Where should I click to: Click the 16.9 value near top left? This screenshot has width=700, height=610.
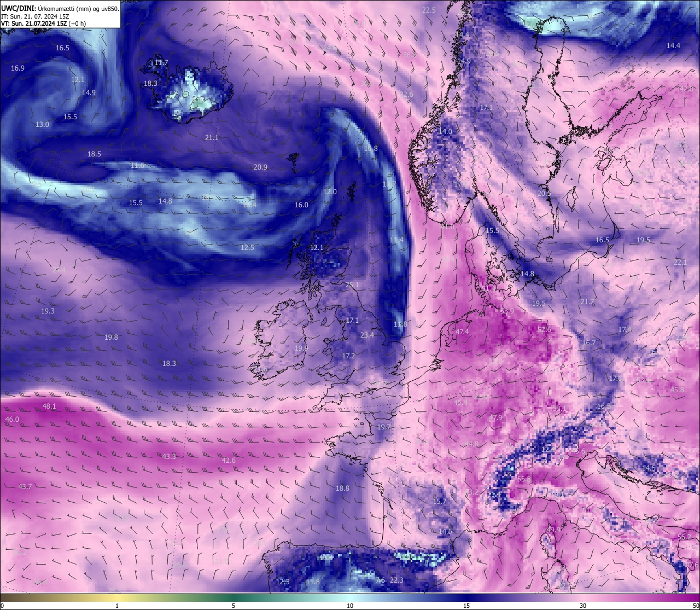click(x=17, y=68)
